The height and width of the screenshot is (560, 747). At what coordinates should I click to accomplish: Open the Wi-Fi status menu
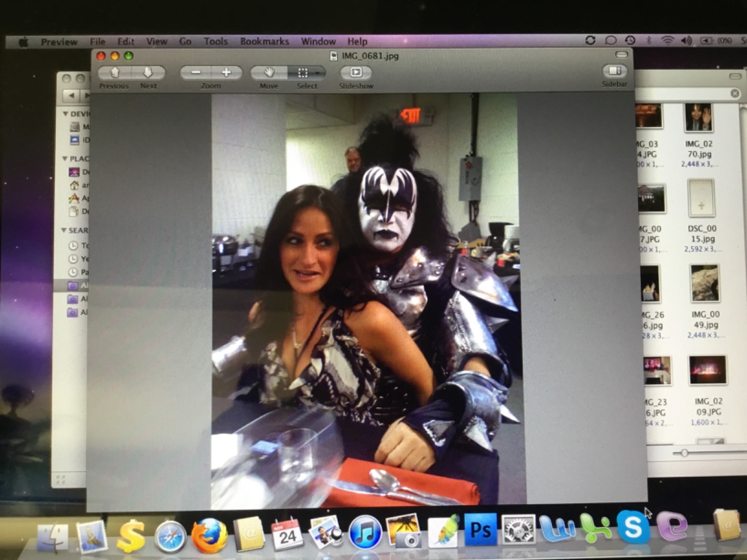(x=668, y=41)
